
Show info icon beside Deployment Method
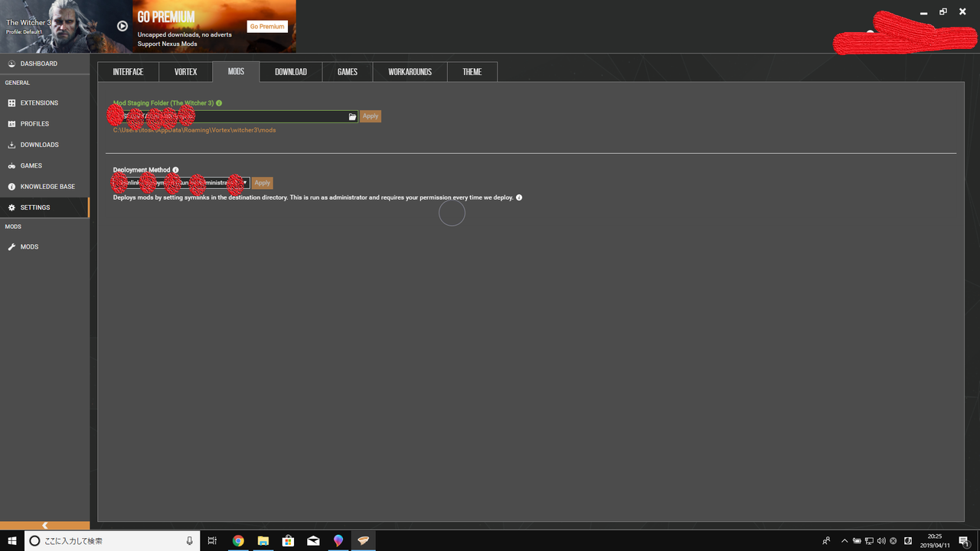pyautogui.click(x=175, y=170)
